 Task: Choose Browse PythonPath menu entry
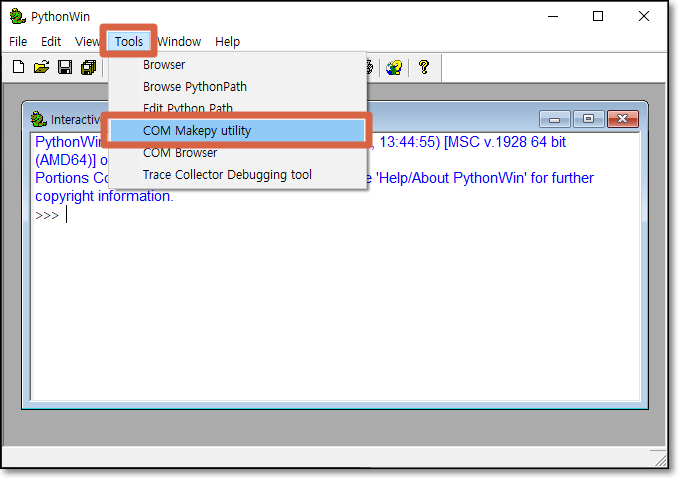point(237,87)
